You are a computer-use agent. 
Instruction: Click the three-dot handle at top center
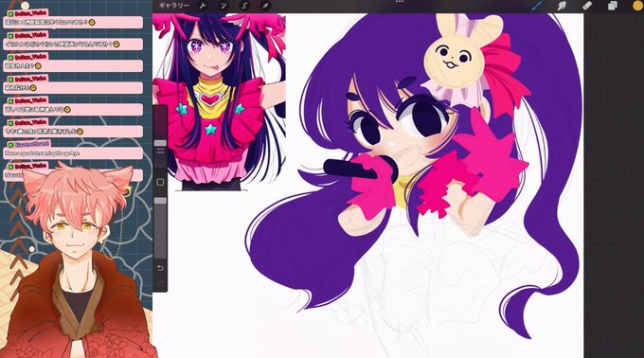click(400, 2)
